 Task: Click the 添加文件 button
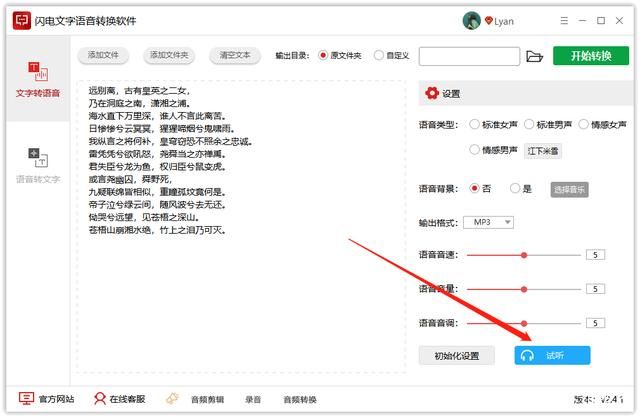click(x=103, y=55)
